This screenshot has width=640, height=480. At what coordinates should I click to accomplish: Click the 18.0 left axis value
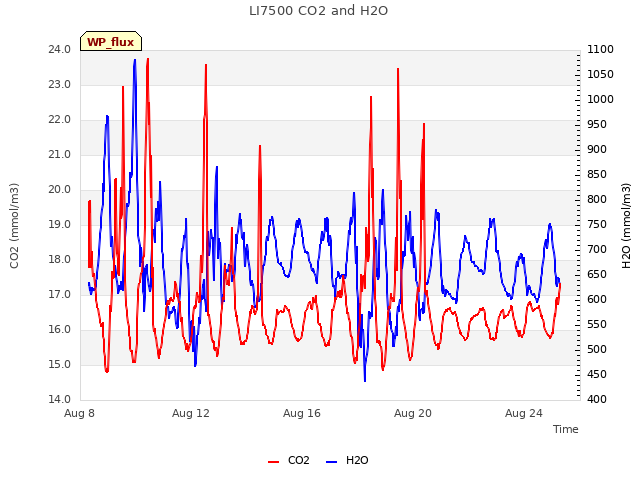[60, 260]
